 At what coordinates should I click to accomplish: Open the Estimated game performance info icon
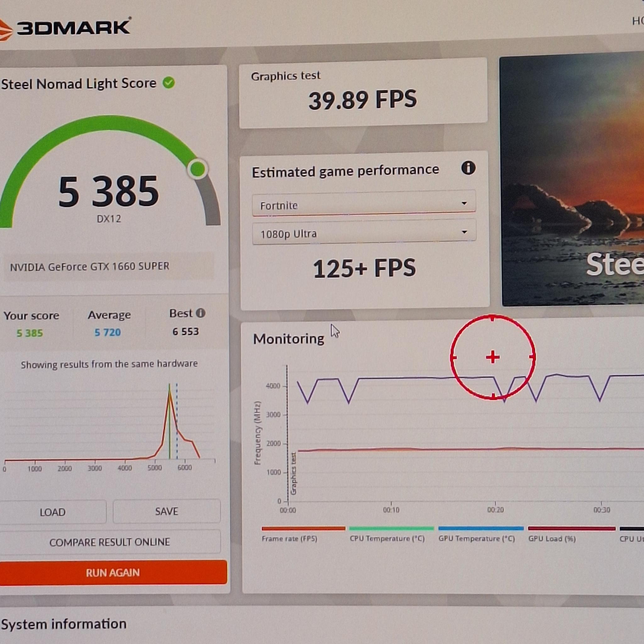tap(468, 168)
